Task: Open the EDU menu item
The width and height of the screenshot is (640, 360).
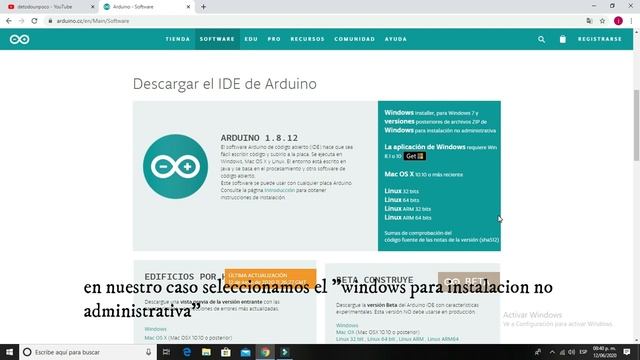Action: pos(251,39)
